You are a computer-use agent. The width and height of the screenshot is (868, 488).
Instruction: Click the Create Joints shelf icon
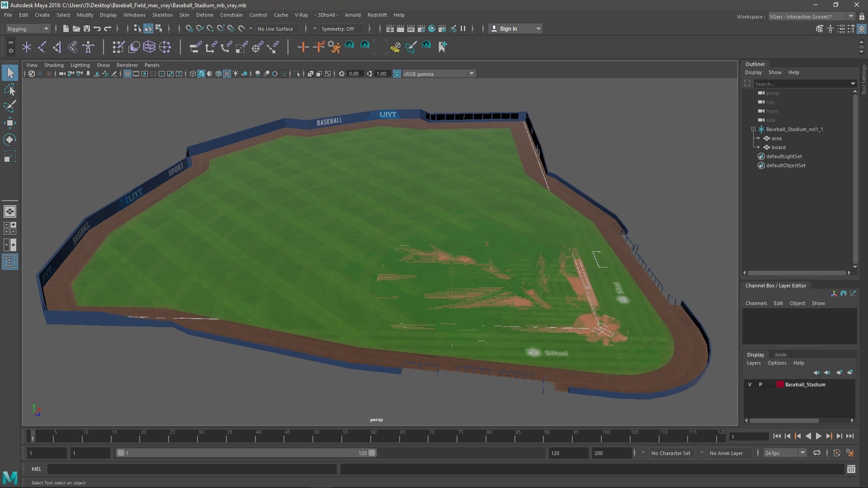click(42, 47)
